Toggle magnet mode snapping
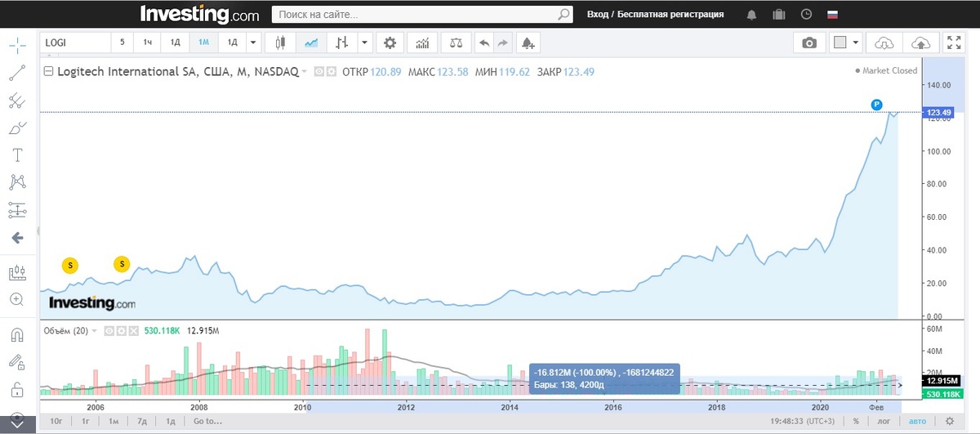 click(x=17, y=334)
